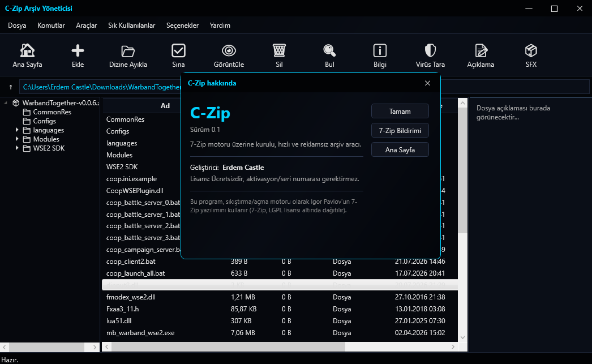Go up one directory with arrow icon
592x364 pixels.
coord(11,87)
